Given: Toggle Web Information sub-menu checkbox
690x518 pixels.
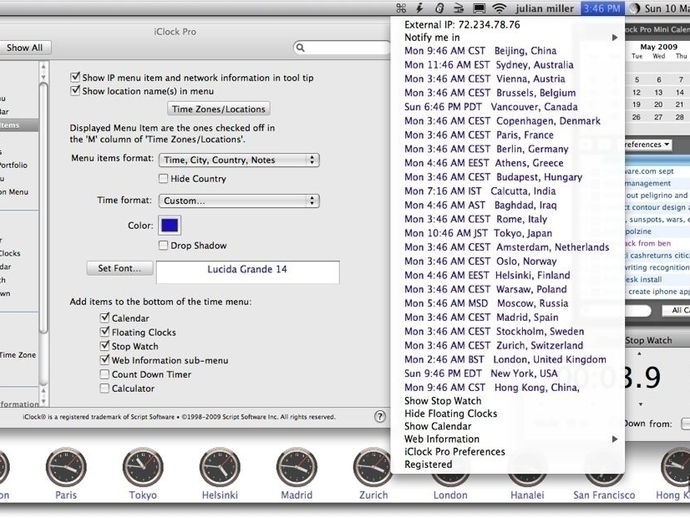Looking at the screenshot, I should tap(104, 360).
